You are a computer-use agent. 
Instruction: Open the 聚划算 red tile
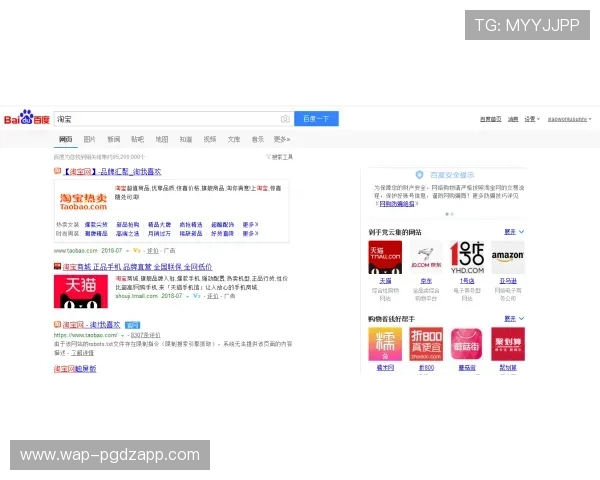tap(508, 344)
